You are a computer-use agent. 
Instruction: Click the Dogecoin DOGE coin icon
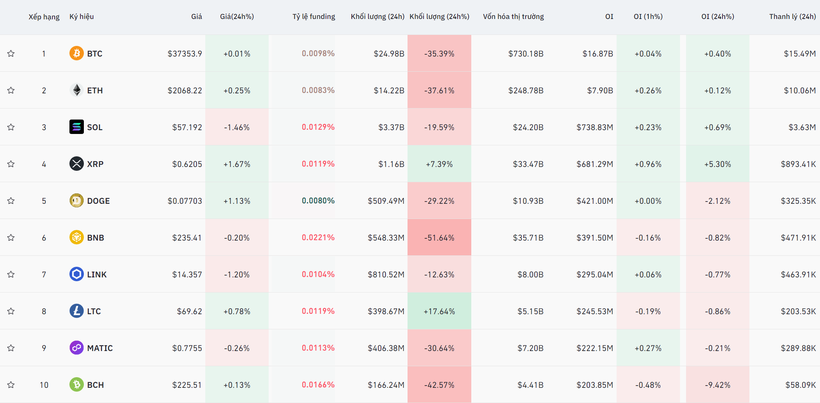click(x=76, y=201)
